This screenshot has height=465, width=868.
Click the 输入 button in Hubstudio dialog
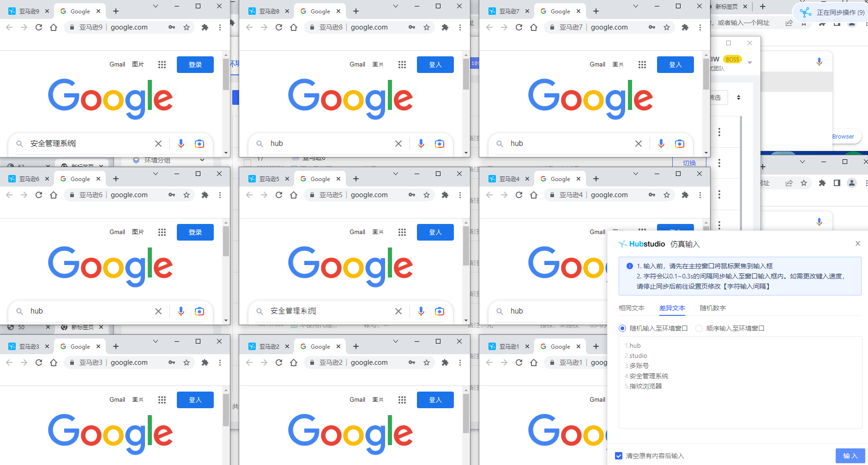[x=850, y=456]
